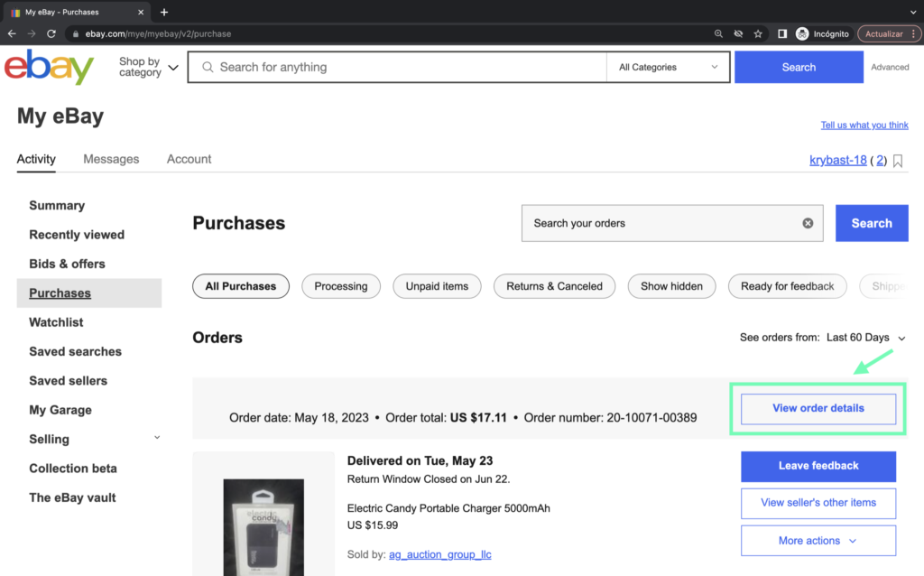Expand the More actions dropdown
Image resolution: width=924 pixels, height=576 pixels.
coord(818,541)
